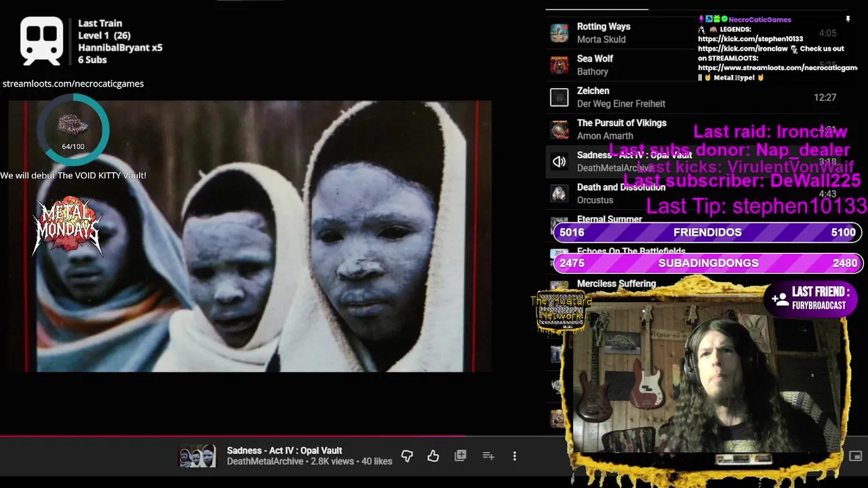Click the Der Weg Einer Freiheit artist name

pyautogui.click(x=621, y=104)
